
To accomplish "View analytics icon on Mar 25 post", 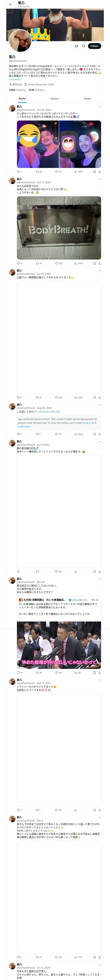I will [x=75, y=673].
